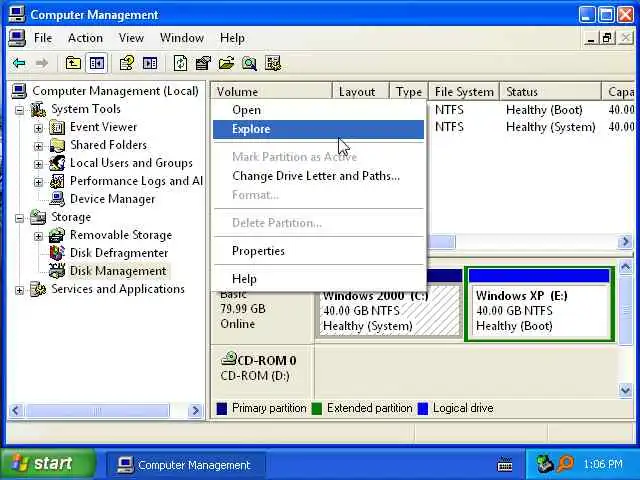The height and width of the screenshot is (480, 640).
Task: Click the Forward arrow toolbar icon
Action: 41,63
